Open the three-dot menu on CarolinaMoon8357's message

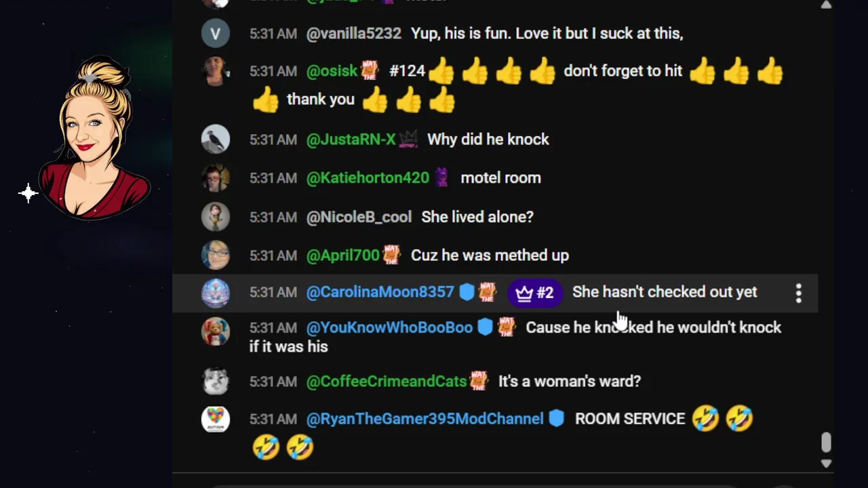point(798,293)
